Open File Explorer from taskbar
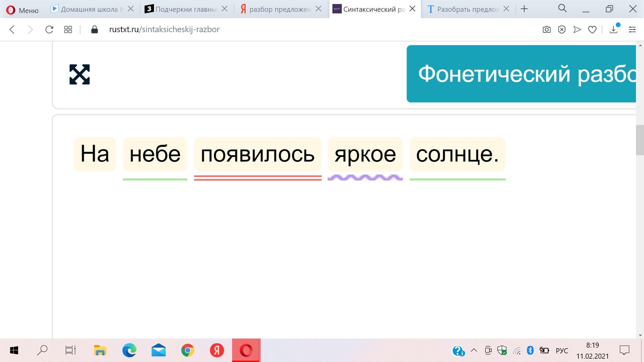This screenshot has width=644, height=362. [100, 350]
